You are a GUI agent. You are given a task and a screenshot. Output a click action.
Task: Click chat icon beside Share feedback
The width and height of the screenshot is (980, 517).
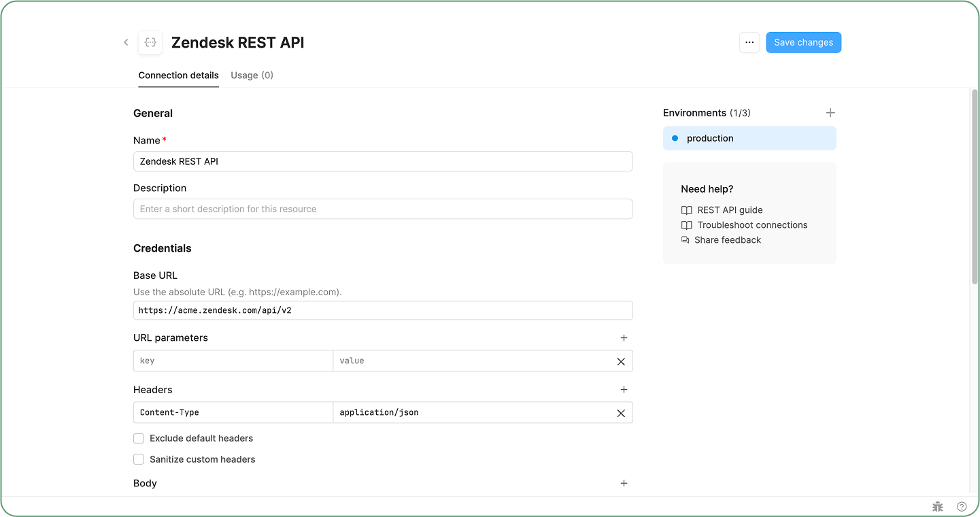tap(686, 240)
